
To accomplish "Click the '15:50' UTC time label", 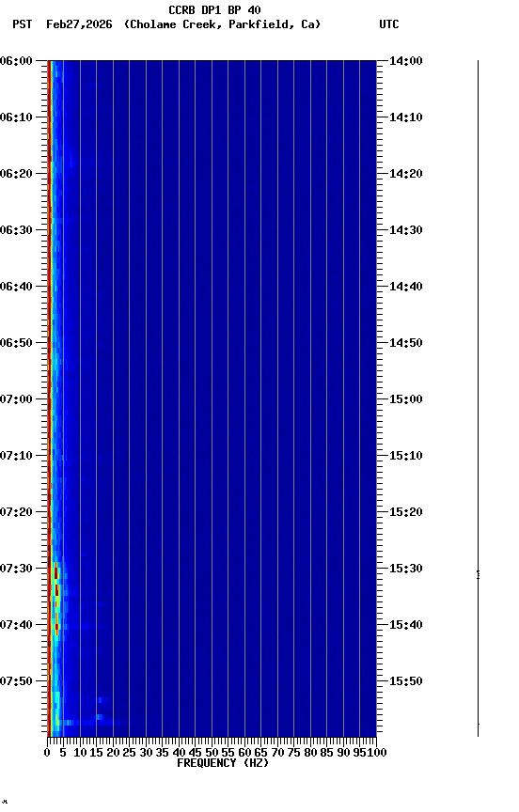I will [406, 682].
